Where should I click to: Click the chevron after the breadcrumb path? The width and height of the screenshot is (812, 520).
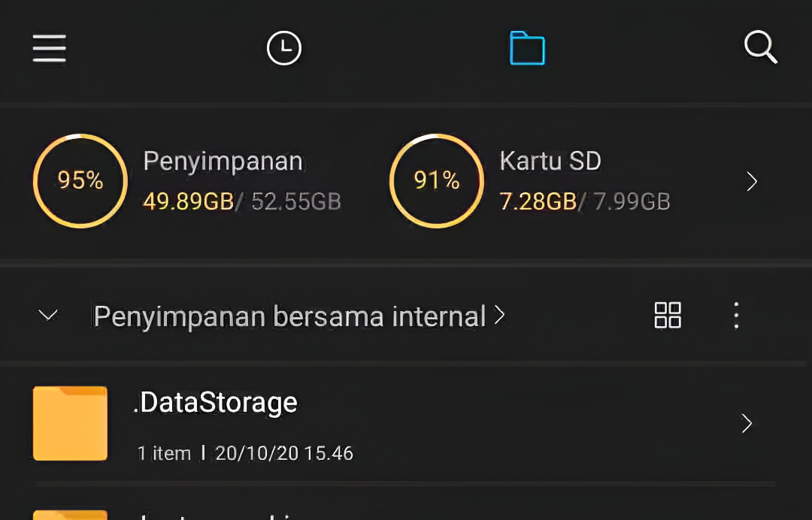[499, 316]
